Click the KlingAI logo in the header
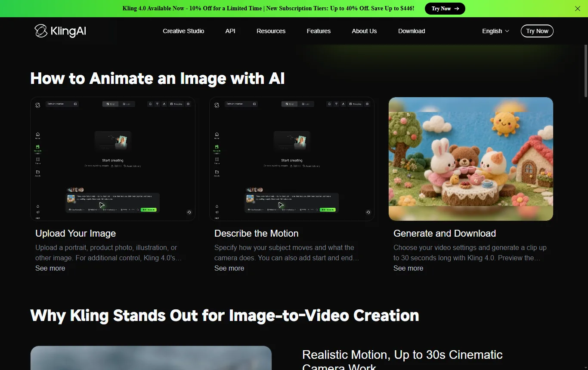This screenshot has width=588, height=370. (x=60, y=31)
